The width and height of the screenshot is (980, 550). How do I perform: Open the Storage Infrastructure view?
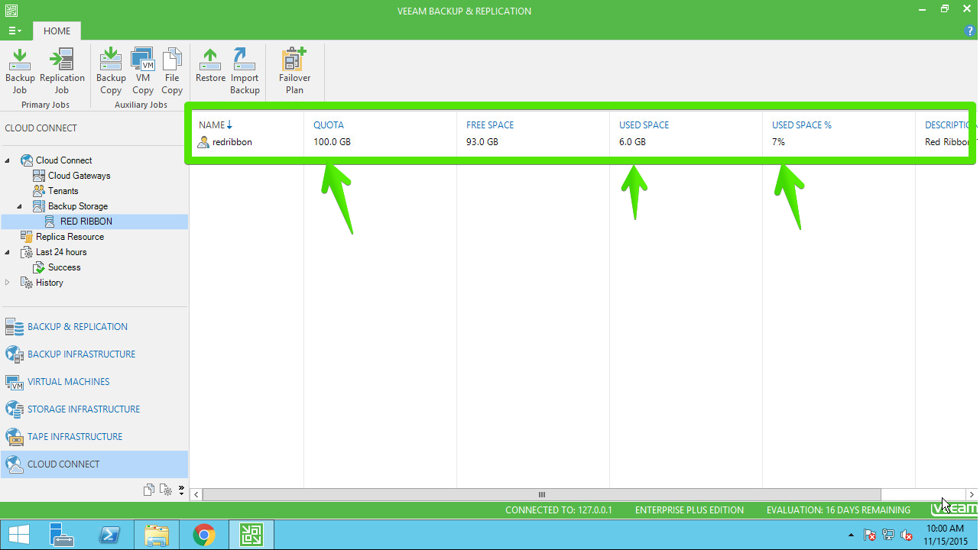tap(95, 409)
